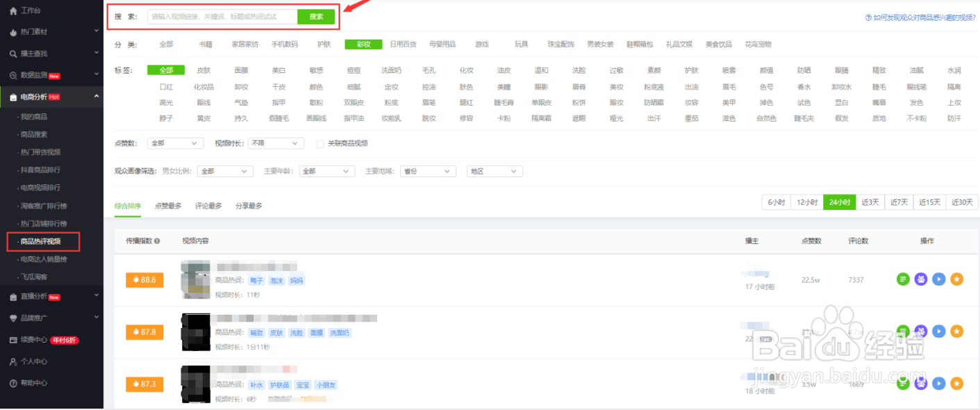Open the 地区 dropdown
980x410 pixels.
tap(495, 171)
